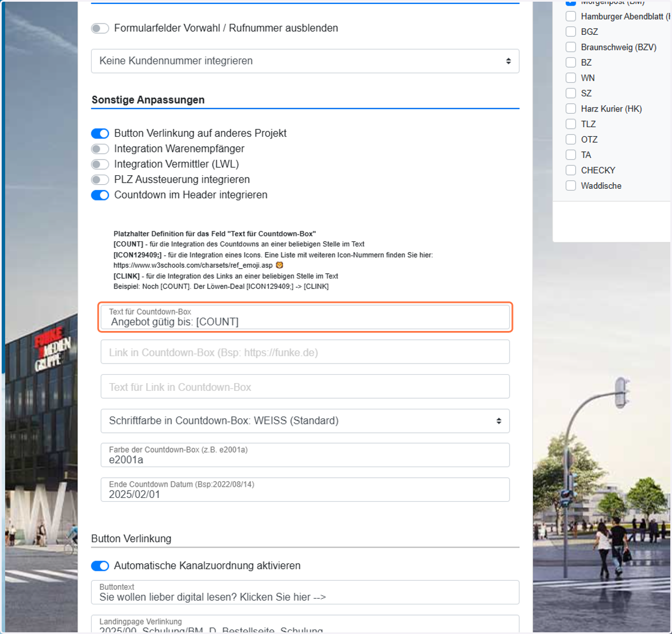Toggle Automatische Kanalzuordnung aktivieren switch
Viewport: 672px width, 634px height.
tap(100, 566)
